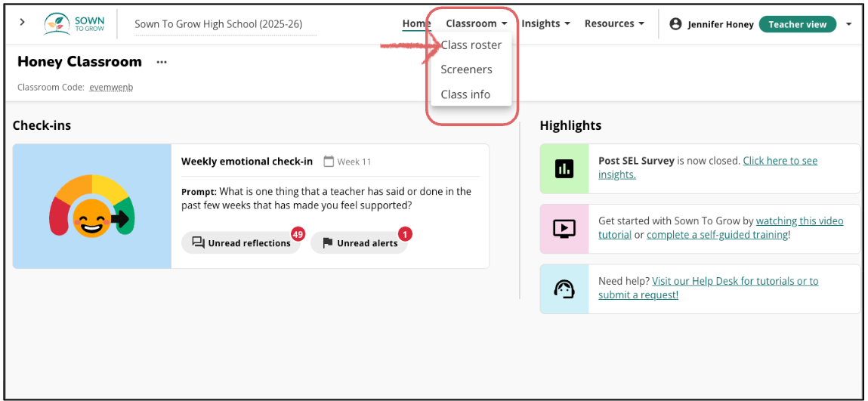The image size is (868, 401).
Task: Expand the sidebar with the chevron arrow
Action: point(22,23)
